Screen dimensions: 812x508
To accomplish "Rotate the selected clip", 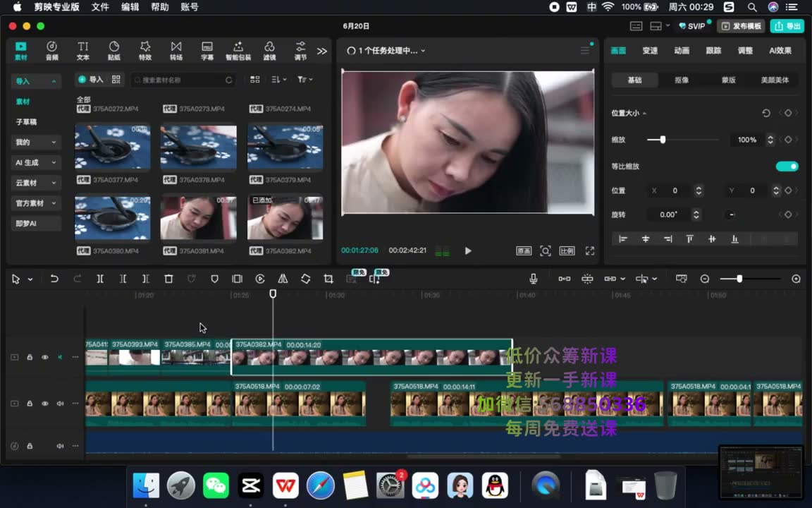I will [x=305, y=279].
